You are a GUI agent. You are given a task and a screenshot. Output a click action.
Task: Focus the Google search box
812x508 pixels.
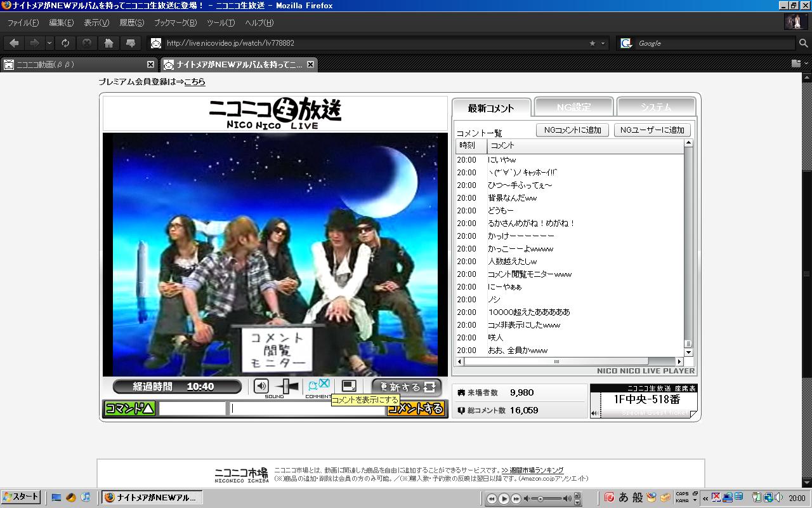(716, 43)
